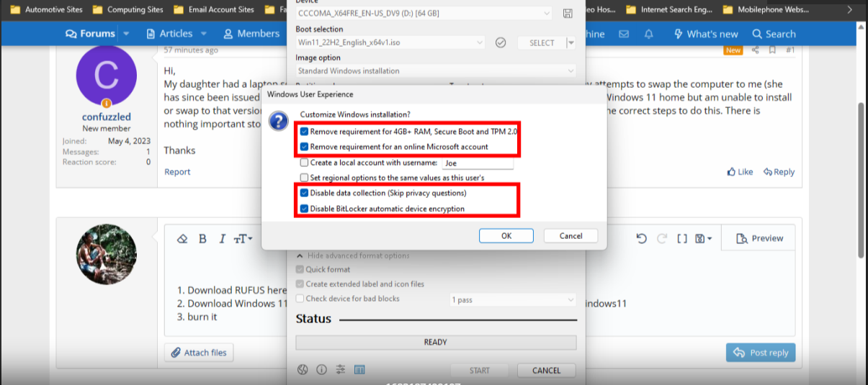The height and width of the screenshot is (385, 868).
Task: Click the local account username field showing Joe
Action: click(x=478, y=163)
